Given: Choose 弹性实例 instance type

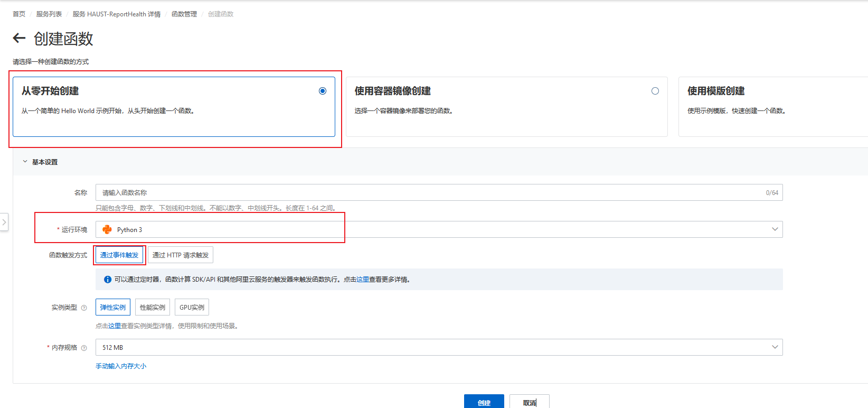Looking at the screenshot, I should click(113, 307).
